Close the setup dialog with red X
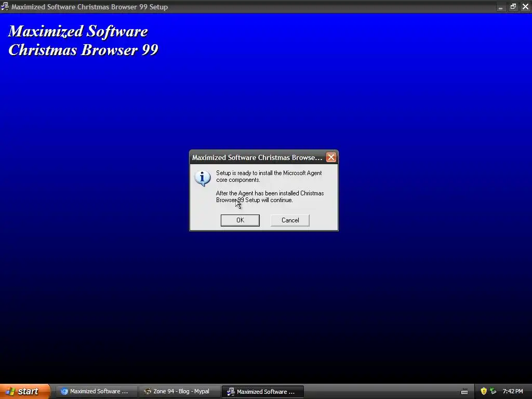The height and width of the screenshot is (399, 532). pyautogui.click(x=331, y=157)
